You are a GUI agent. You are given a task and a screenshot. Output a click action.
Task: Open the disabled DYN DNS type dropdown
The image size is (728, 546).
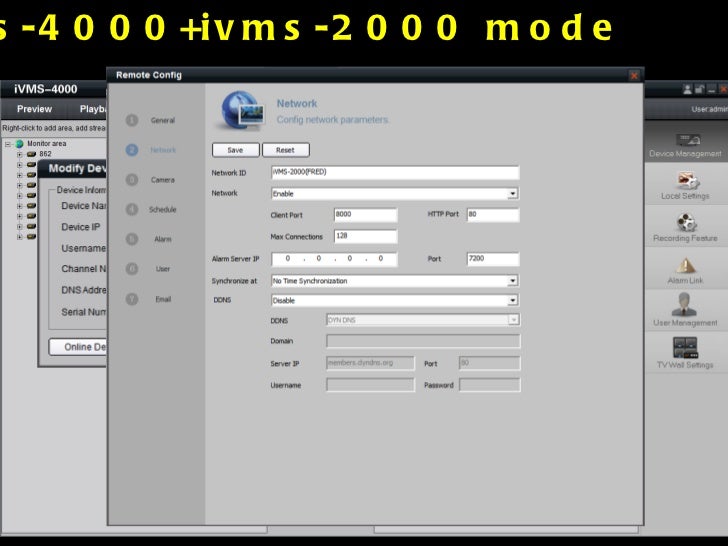514,320
